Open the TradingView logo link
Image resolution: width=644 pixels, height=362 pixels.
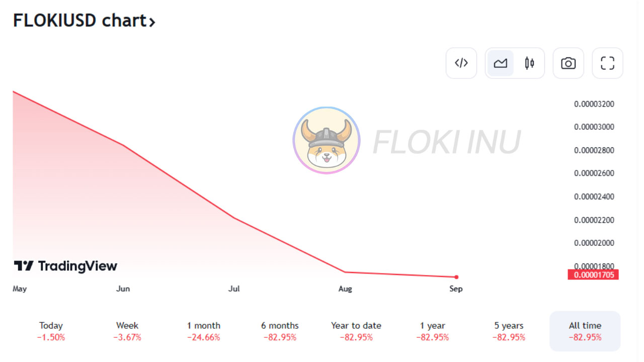click(x=65, y=266)
